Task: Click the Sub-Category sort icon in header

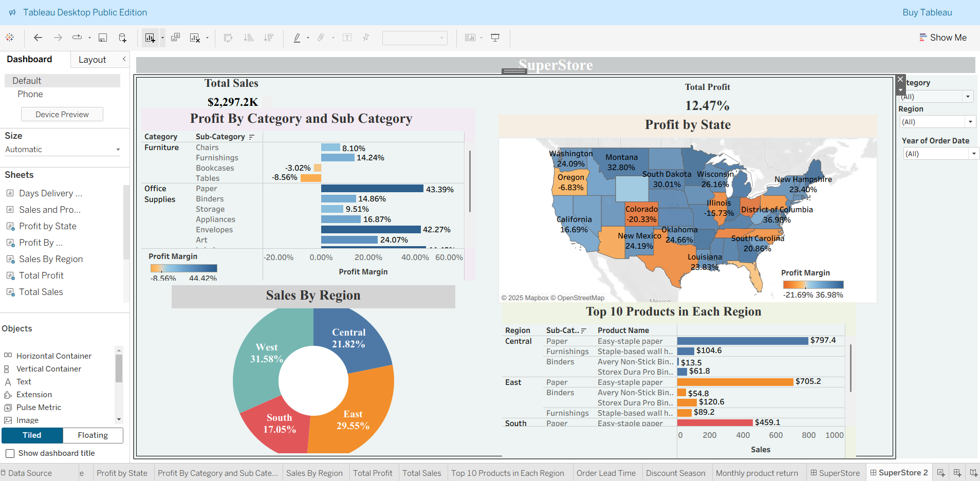Action: point(251,137)
